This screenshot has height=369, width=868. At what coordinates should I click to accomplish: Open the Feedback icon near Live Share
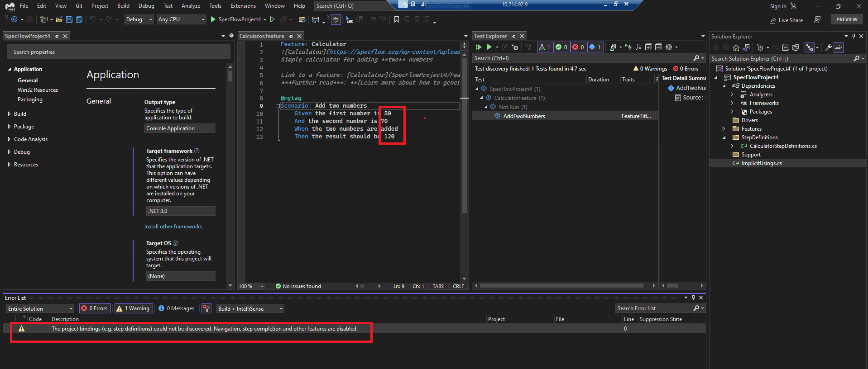pos(817,20)
